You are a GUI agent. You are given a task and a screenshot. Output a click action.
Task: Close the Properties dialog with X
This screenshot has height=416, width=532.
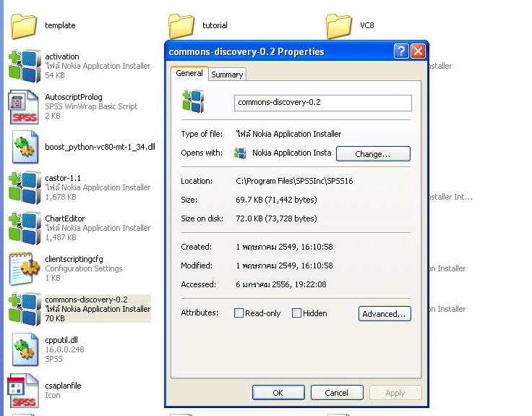[418, 51]
